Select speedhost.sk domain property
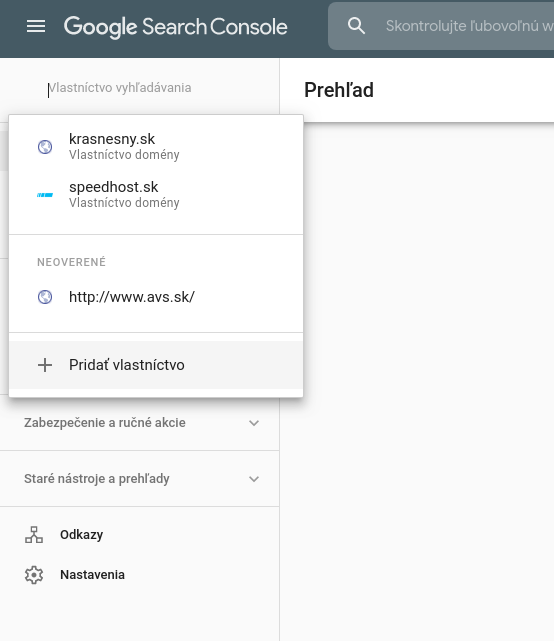The width and height of the screenshot is (554, 641). [x=156, y=195]
